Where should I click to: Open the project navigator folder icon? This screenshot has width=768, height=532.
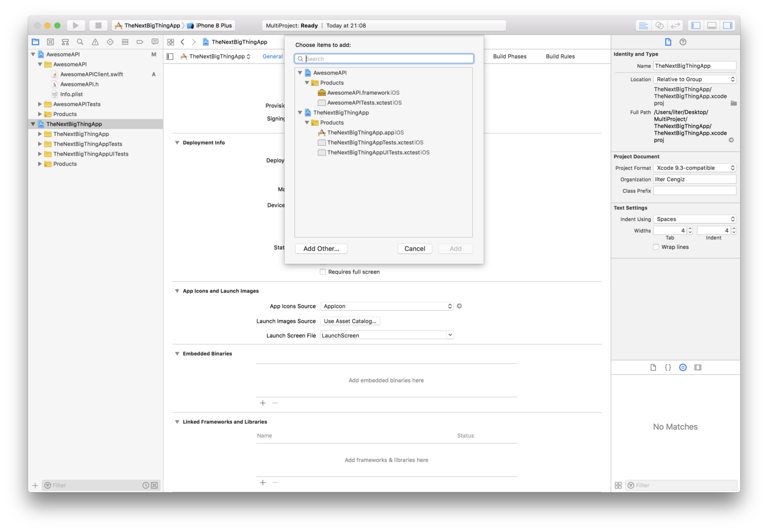click(36, 42)
